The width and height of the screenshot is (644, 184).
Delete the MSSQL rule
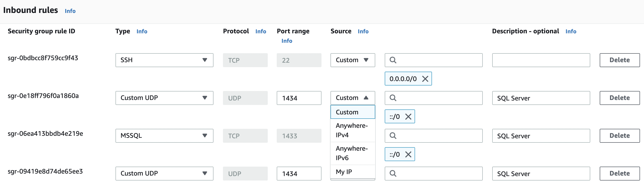click(x=619, y=136)
